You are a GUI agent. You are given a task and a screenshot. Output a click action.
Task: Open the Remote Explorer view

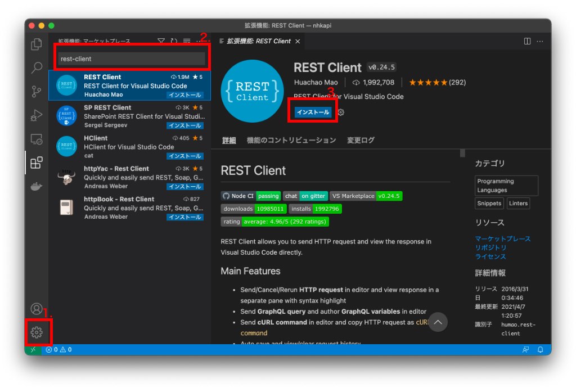point(37,139)
